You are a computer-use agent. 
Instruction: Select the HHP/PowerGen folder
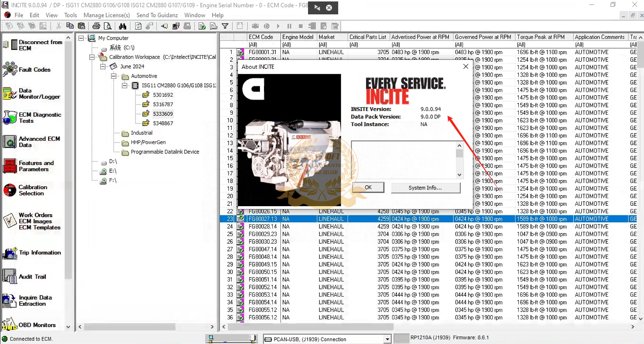(x=148, y=142)
